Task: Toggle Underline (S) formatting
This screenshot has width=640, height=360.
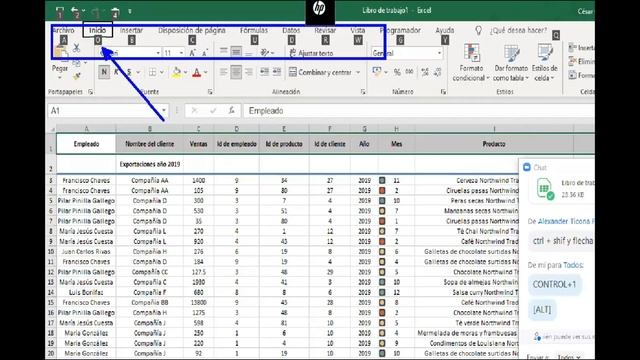Action: click(x=129, y=72)
